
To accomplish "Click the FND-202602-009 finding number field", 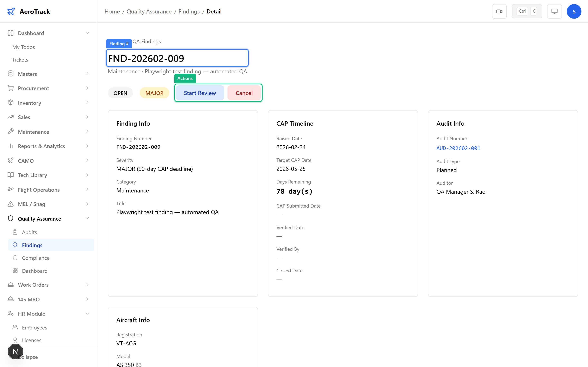I will [177, 58].
